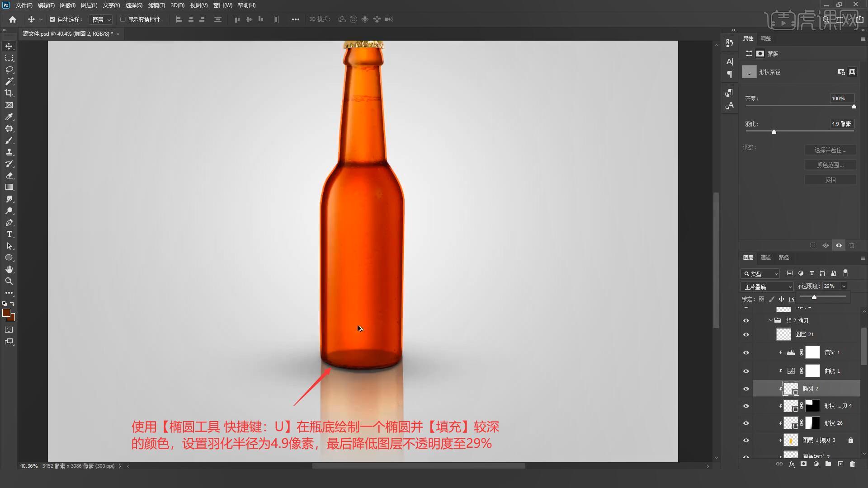Screen dimensions: 868x488
Task: Click the delete layer trash icon
Action: click(852, 464)
